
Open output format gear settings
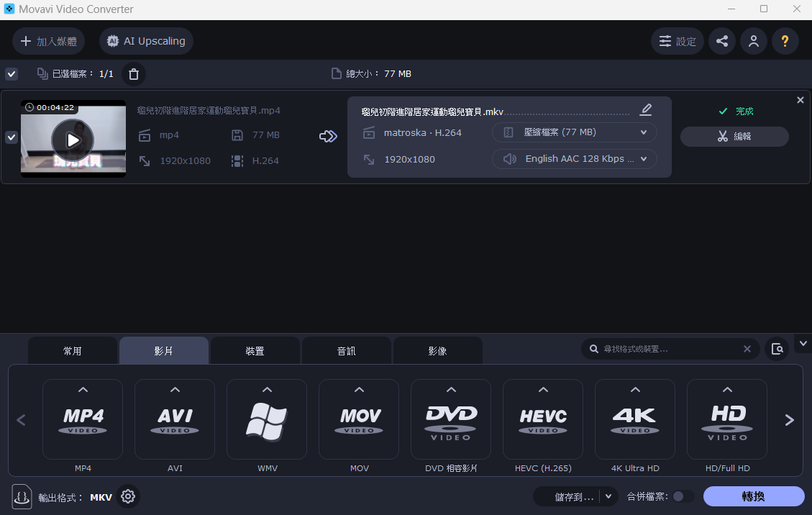(x=128, y=496)
